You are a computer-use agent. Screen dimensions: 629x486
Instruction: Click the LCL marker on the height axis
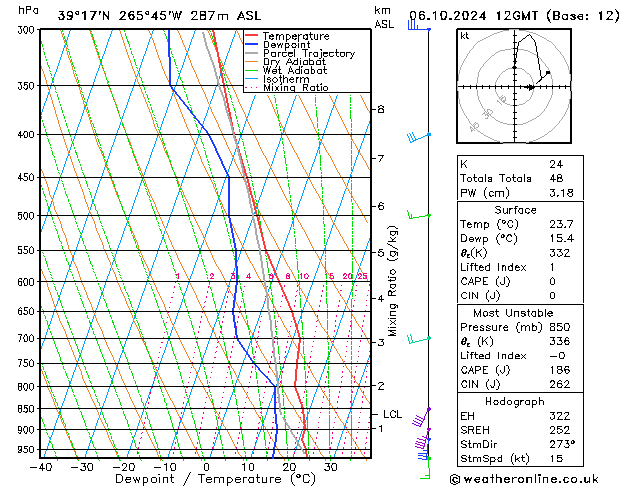point(392,414)
